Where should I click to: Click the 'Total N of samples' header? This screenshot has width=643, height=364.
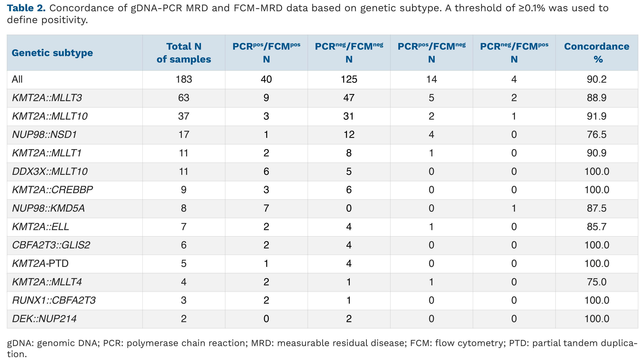(184, 53)
